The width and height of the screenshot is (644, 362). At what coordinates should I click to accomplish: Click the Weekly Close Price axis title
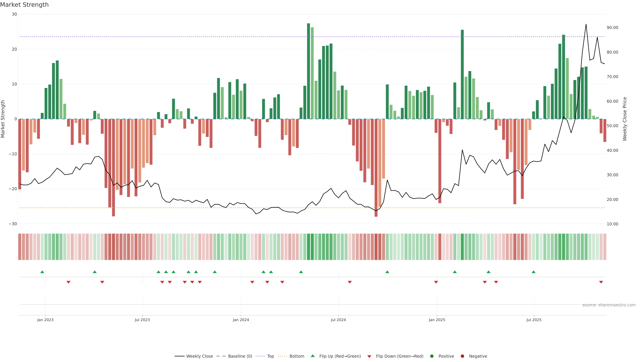tap(625, 119)
